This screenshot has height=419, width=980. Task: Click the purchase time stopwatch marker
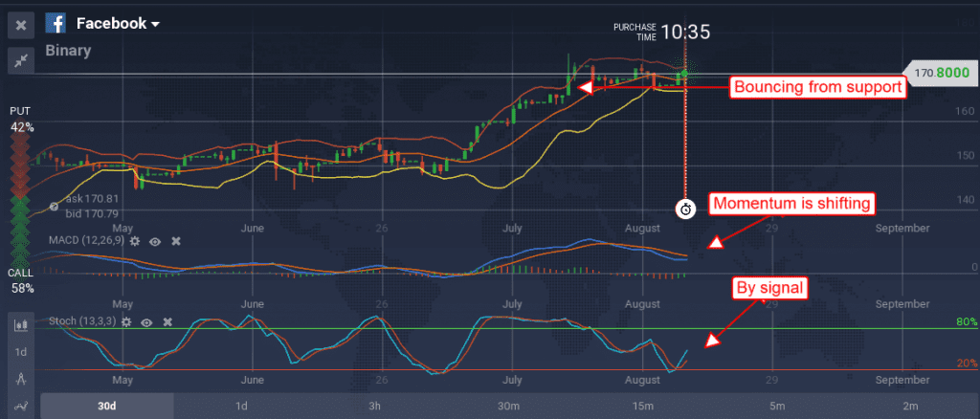coord(685,209)
